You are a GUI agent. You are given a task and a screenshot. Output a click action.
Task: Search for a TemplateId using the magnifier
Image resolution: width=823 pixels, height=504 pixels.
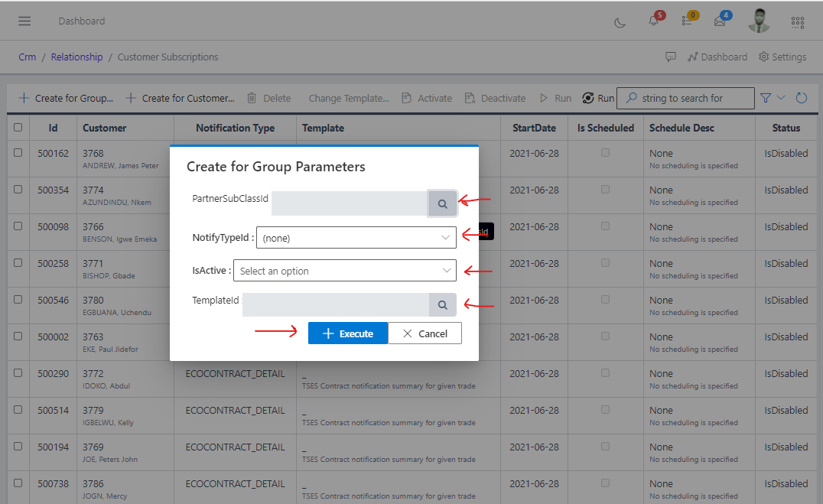pos(442,304)
